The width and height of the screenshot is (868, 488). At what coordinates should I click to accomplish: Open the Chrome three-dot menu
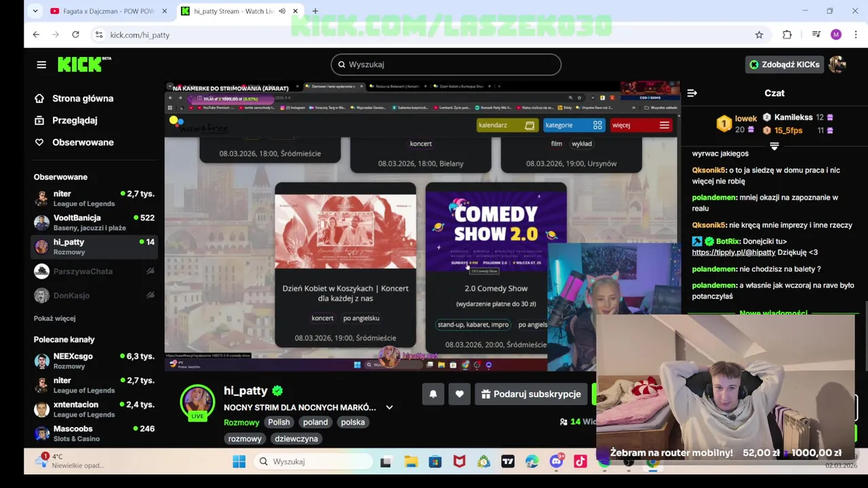856,35
